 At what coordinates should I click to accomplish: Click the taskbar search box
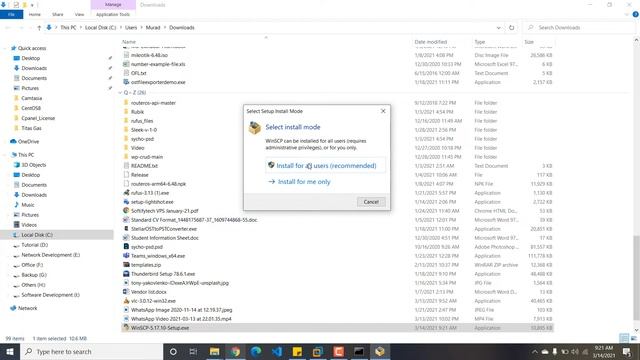click(91, 351)
